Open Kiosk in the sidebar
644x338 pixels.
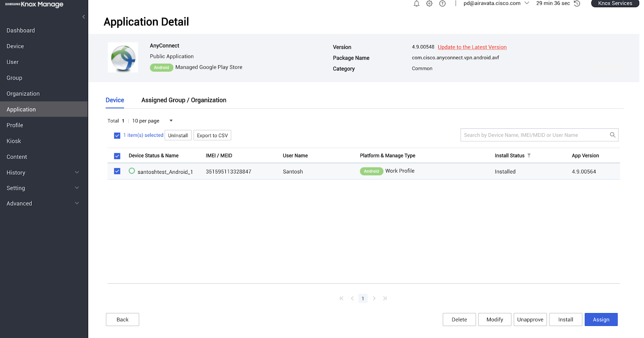(x=43, y=141)
